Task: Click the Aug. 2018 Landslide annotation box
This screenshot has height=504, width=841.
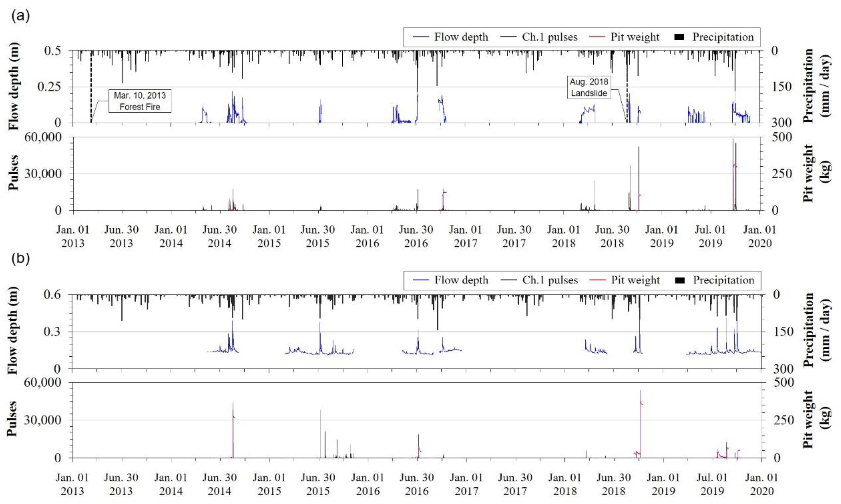Action: click(589, 87)
